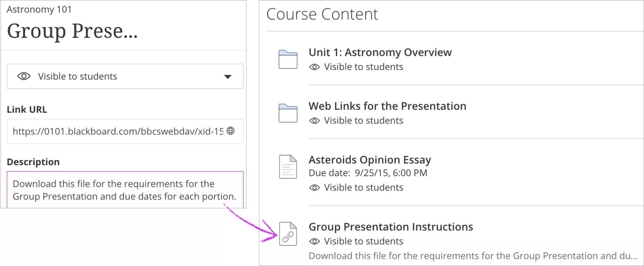Open Web Links for the Presentation title
This screenshot has height=266, width=644.
tap(387, 106)
